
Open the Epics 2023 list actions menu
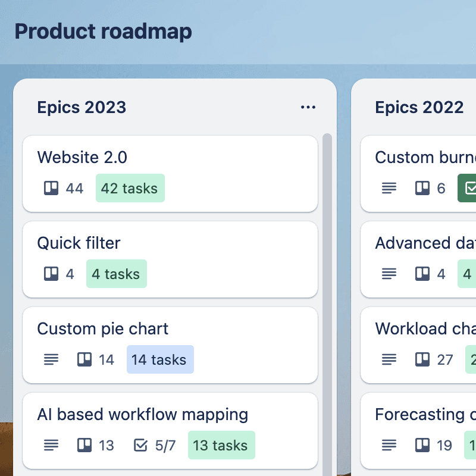click(x=308, y=107)
